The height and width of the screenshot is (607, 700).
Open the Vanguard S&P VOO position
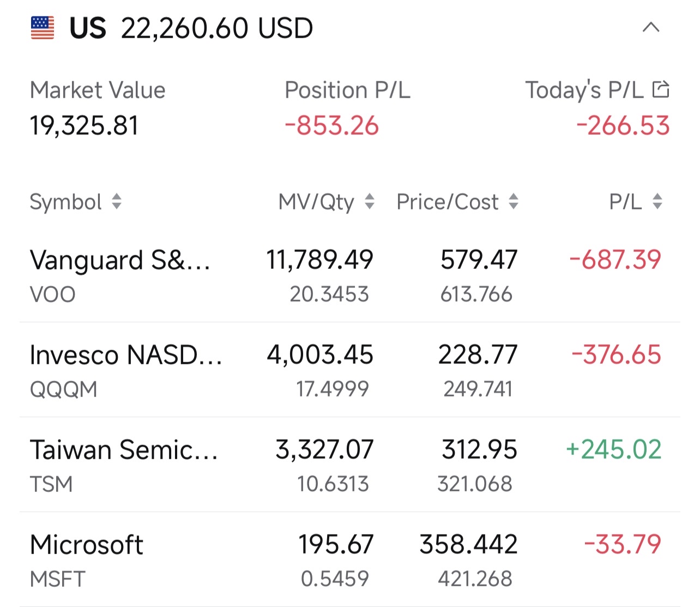coord(349,275)
